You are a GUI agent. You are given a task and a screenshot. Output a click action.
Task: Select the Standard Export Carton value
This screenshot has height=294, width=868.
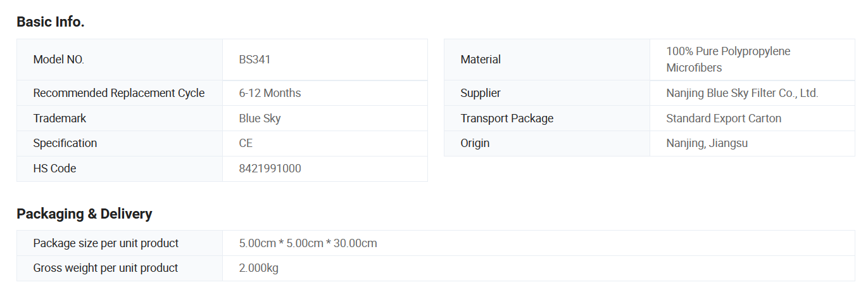[724, 118]
